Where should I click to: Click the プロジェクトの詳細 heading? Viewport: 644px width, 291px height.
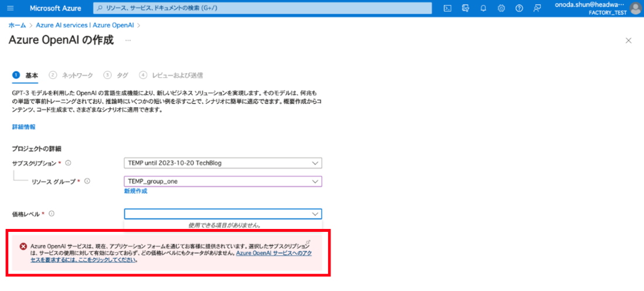(37, 148)
